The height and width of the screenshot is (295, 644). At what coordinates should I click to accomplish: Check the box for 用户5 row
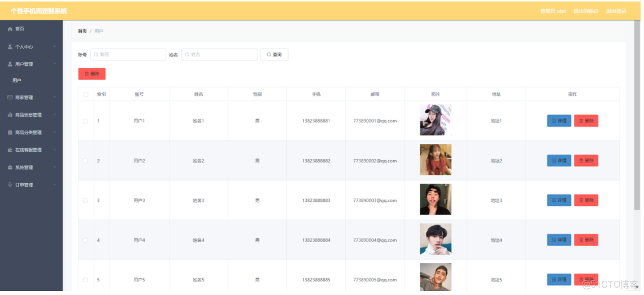[85, 280]
